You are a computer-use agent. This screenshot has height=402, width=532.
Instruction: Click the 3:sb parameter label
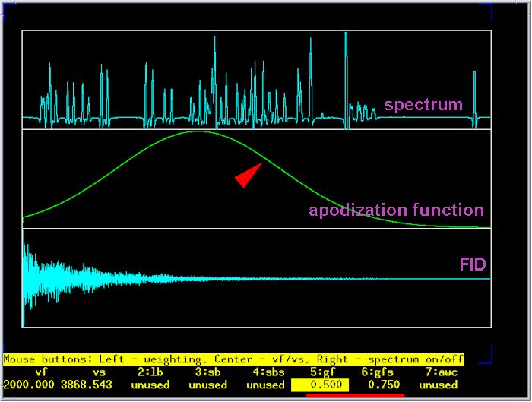pyautogui.click(x=208, y=372)
